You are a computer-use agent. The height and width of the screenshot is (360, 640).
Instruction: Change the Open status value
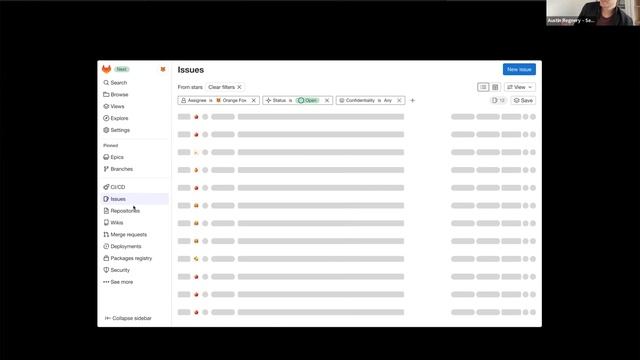click(308, 100)
